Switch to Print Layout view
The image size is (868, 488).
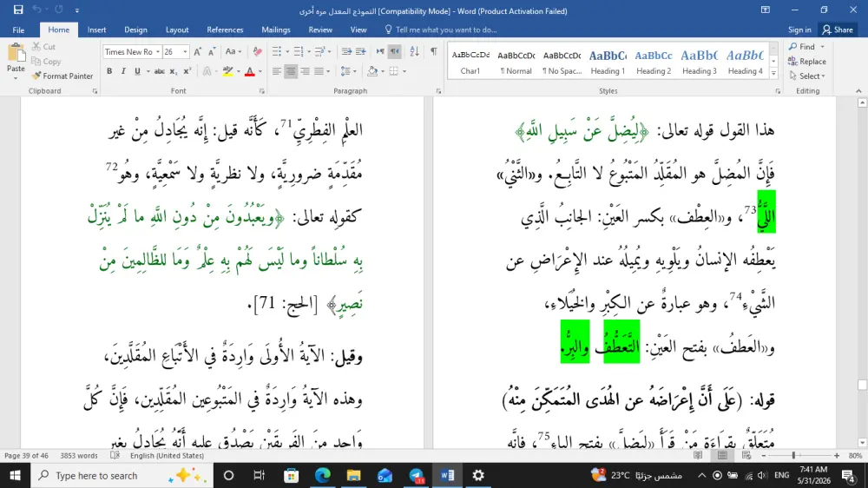point(722,455)
